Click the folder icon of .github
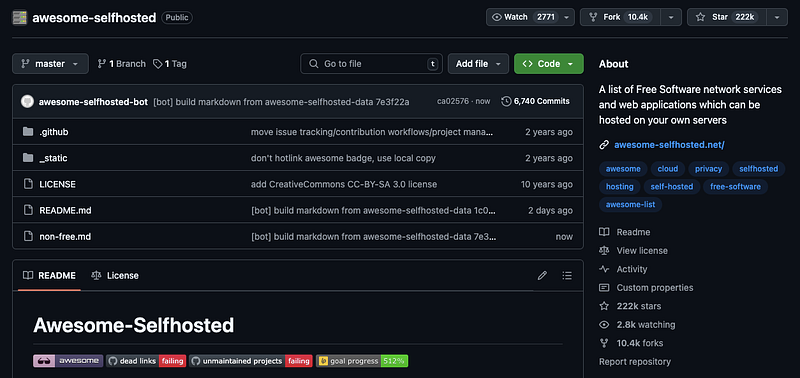Image resolution: width=800 pixels, height=378 pixels. tap(28, 132)
